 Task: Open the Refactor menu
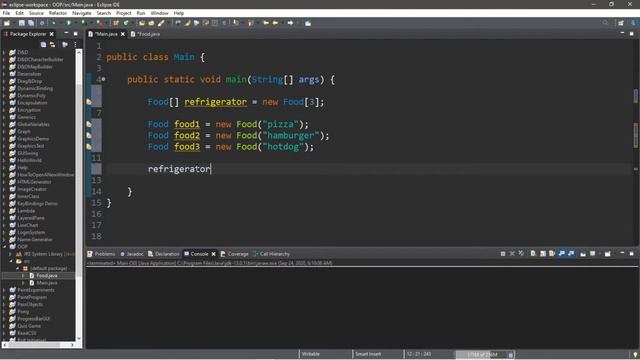point(58,13)
